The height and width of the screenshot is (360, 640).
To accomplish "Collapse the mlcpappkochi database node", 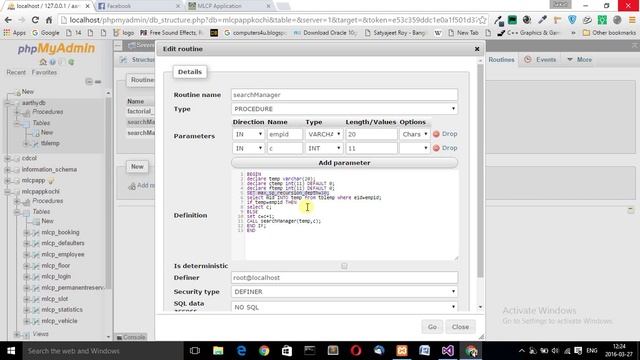I will [7, 191].
